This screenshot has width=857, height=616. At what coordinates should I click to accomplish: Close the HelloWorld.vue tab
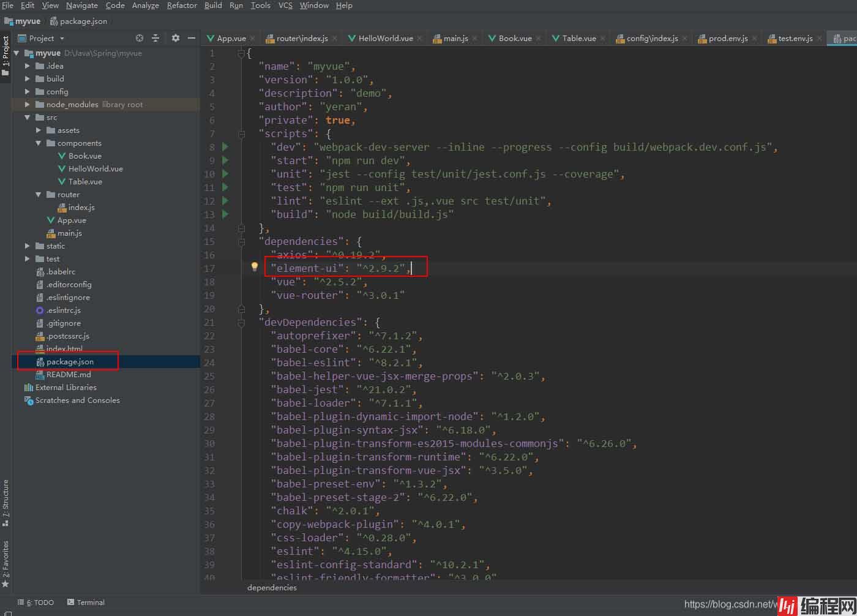(x=420, y=39)
